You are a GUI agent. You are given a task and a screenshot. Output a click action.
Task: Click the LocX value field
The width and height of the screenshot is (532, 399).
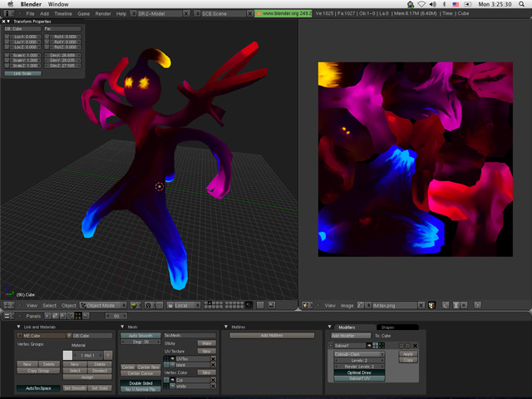(x=25, y=37)
